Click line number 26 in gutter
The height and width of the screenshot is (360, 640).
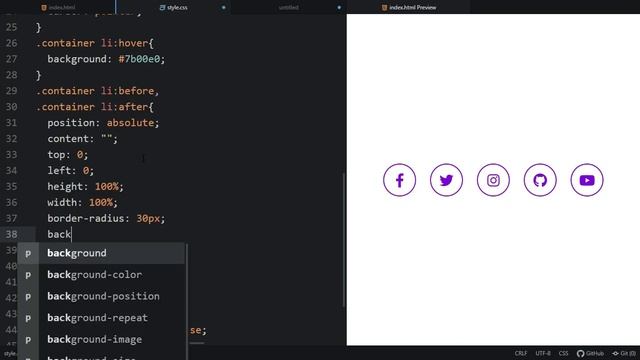[11, 43]
